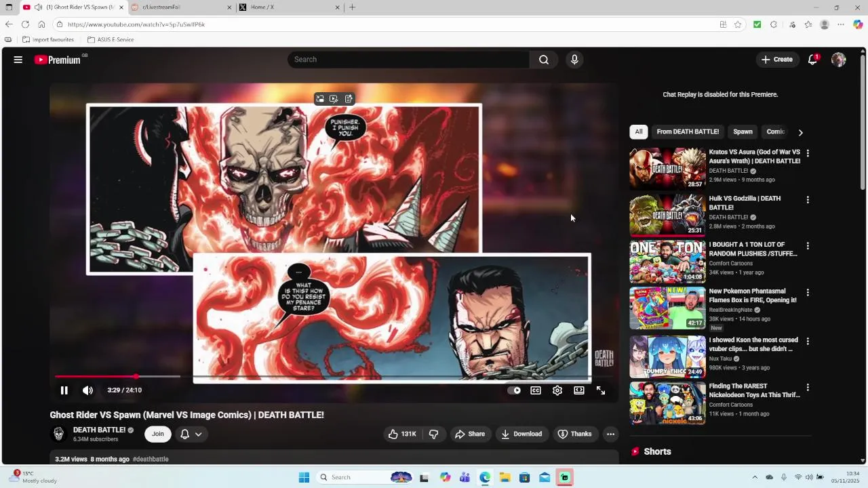Open Hulk VS Godzilla video thumbnail
The width and height of the screenshot is (868, 488).
coord(667,215)
